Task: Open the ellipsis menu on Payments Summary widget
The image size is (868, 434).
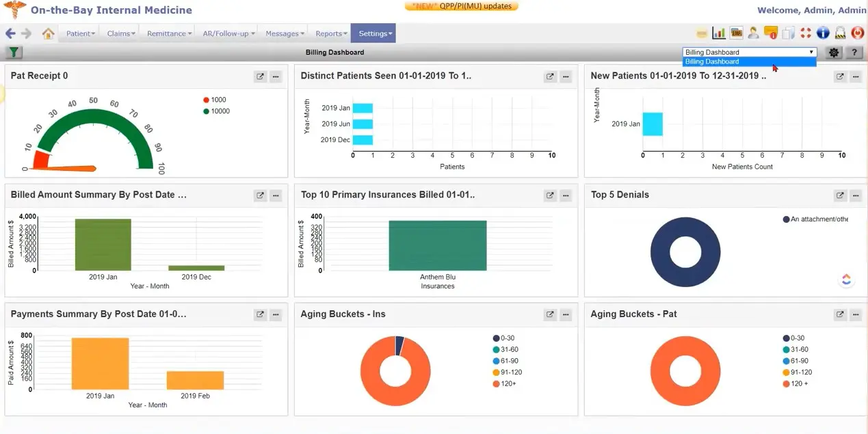Action: tap(276, 314)
